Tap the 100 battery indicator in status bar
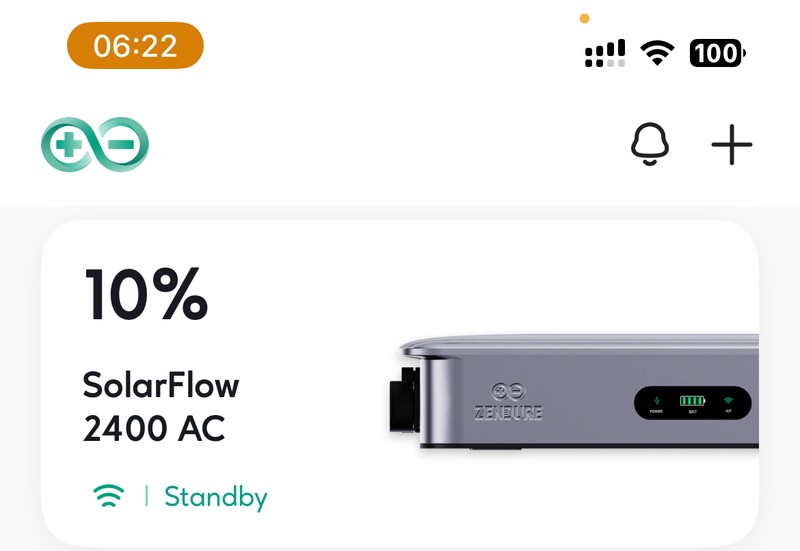 (x=717, y=53)
